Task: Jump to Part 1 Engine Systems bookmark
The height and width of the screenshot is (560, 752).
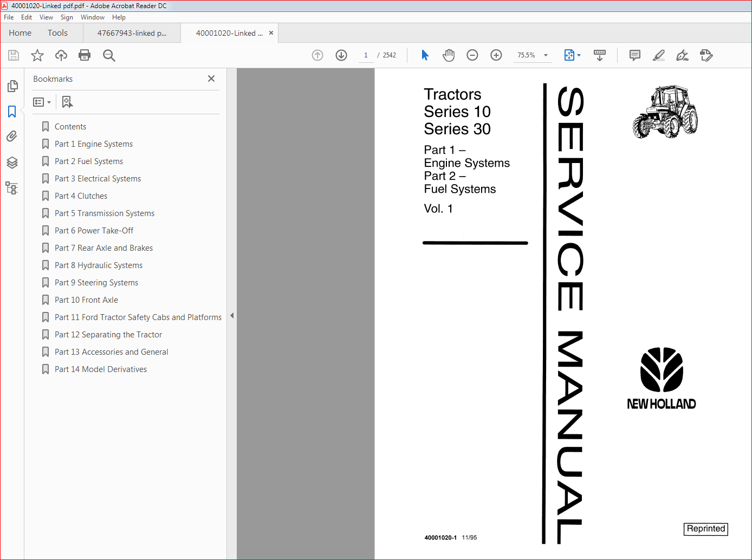Action: click(x=93, y=144)
